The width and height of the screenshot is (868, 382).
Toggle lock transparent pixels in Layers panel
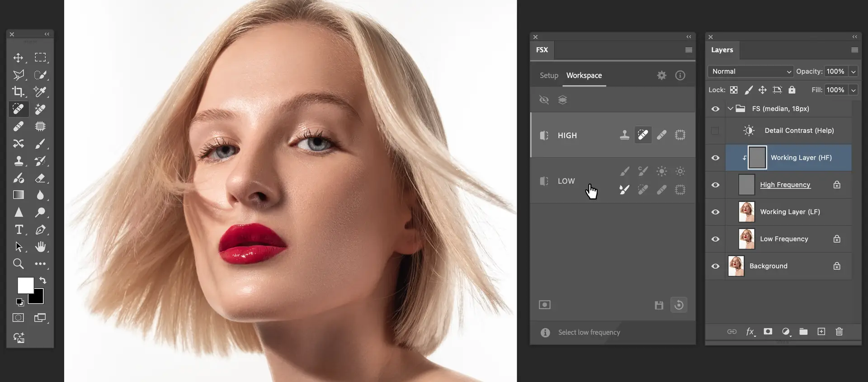(x=734, y=90)
